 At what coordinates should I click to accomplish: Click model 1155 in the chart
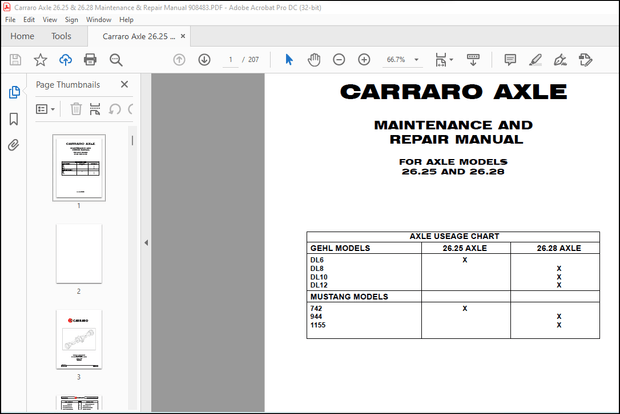[x=318, y=325]
